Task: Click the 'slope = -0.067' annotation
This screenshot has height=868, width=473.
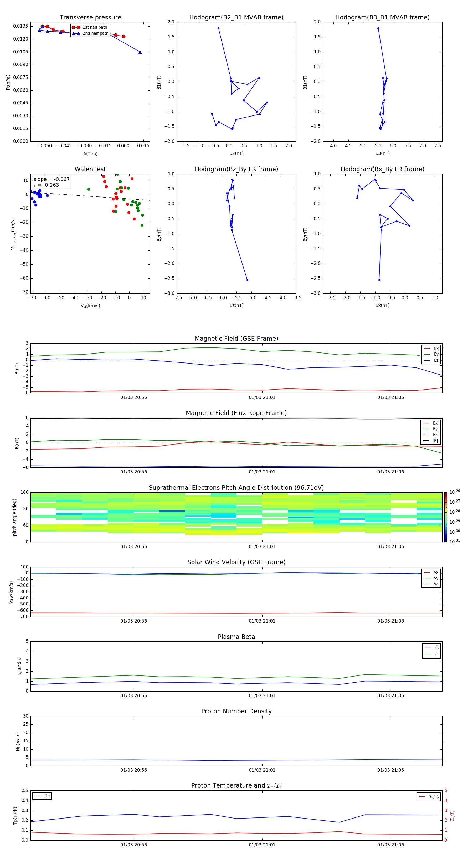Action: click(x=52, y=179)
